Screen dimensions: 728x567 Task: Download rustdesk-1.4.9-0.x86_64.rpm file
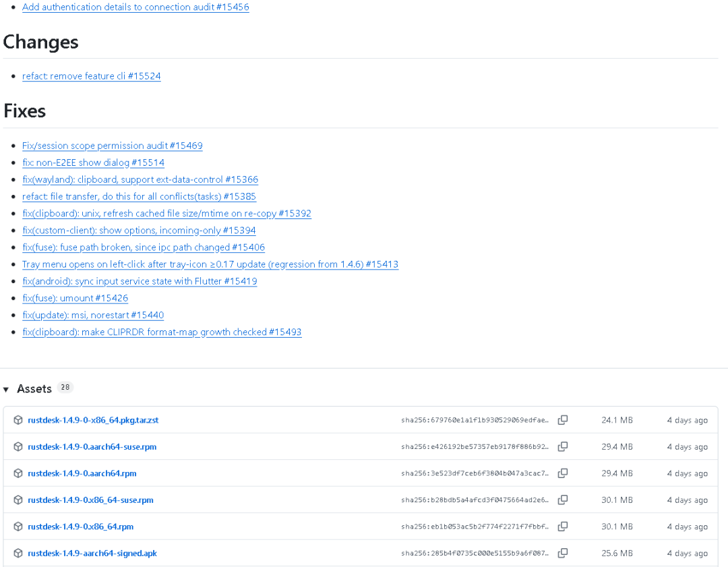tap(80, 527)
